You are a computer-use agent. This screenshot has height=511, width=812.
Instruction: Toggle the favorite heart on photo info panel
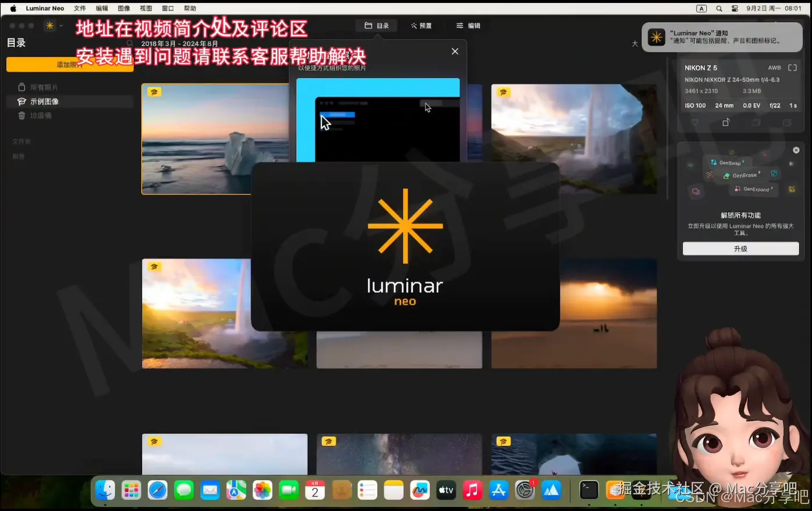point(694,122)
